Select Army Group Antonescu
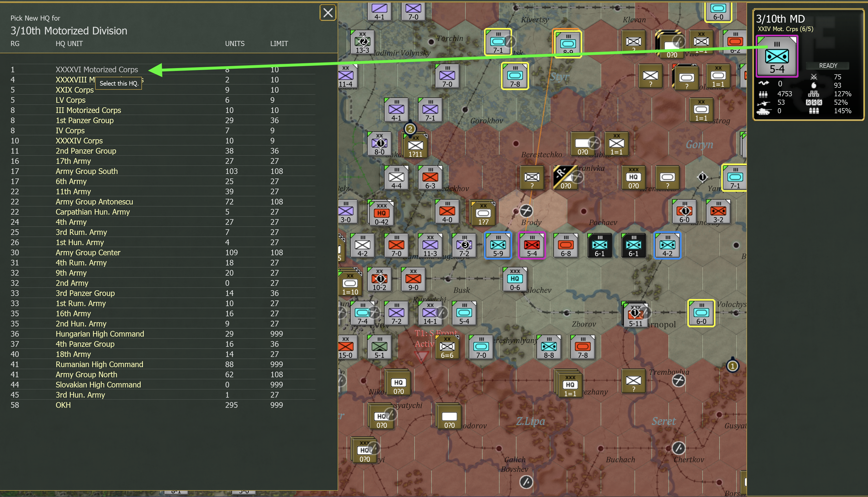Image resolution: width=868 pixels, height=497 pixels. tap(162, 202)
